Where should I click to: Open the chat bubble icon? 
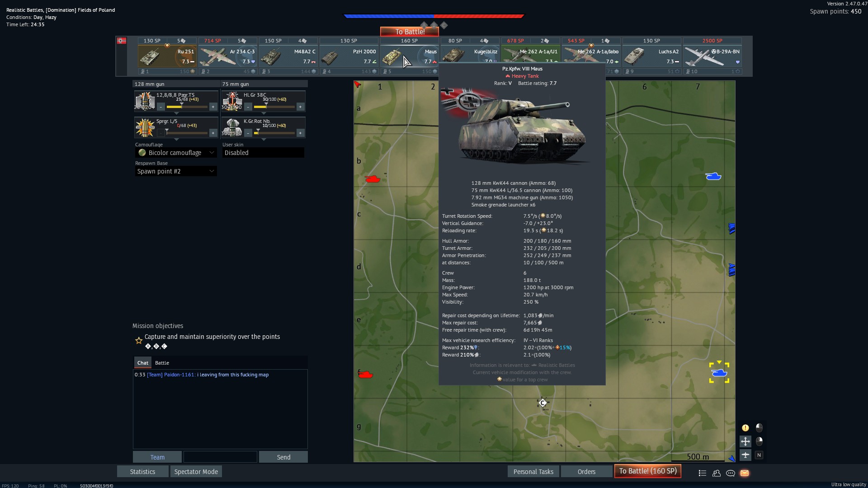731,473
